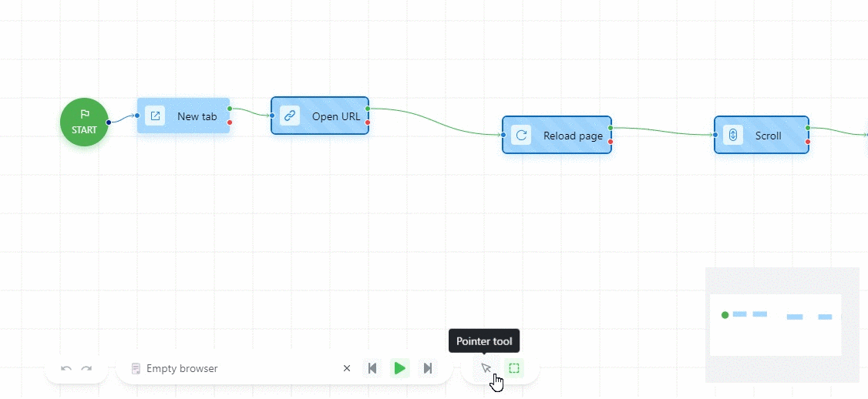Clear the Empty browser selection
The height and width of the screenshot is (399, 868).
coord(347,368)
